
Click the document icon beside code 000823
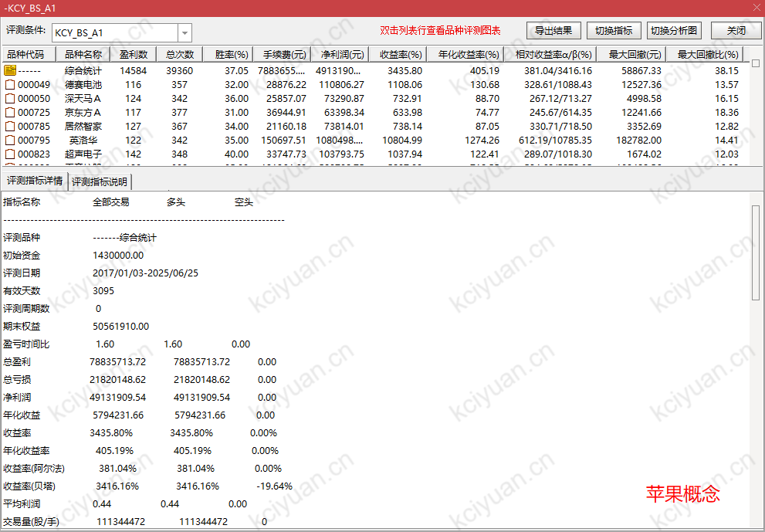click(10, 154)
